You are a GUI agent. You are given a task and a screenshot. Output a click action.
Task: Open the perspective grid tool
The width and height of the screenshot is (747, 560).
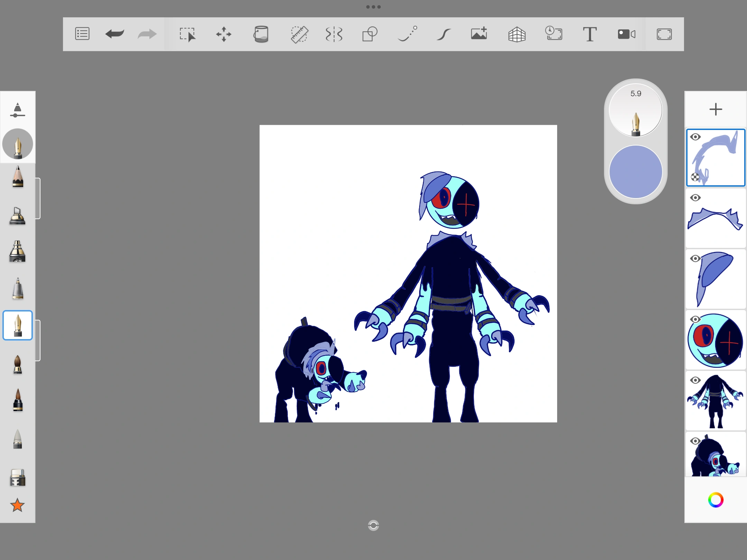pyautogui.click(x=517, y=34)
